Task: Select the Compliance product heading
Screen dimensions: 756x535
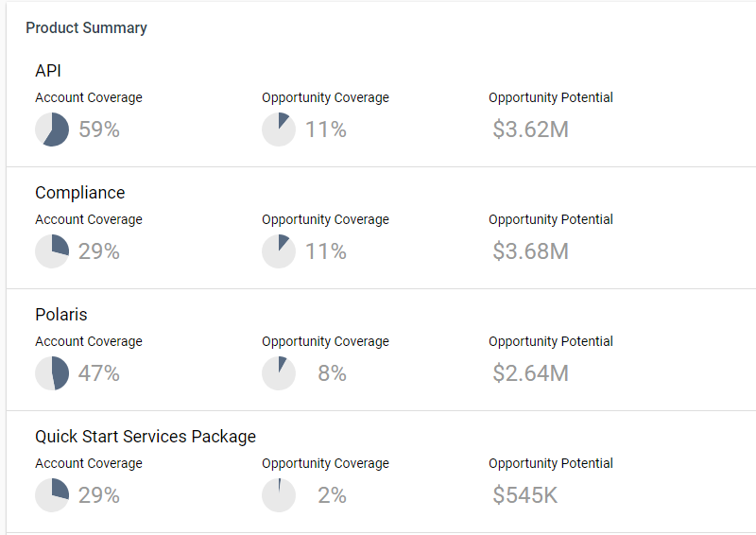Action: (x=79, y=193)
